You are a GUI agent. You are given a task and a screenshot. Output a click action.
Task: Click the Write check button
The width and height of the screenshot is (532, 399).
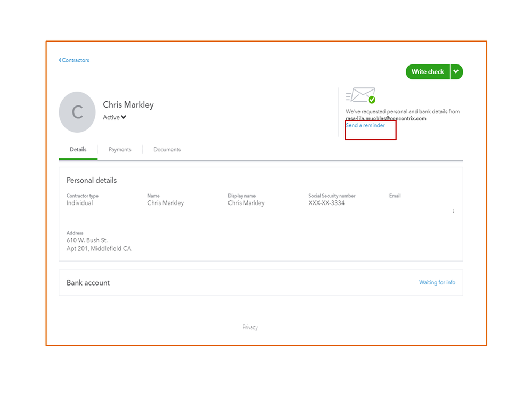(x=428, y=71)
